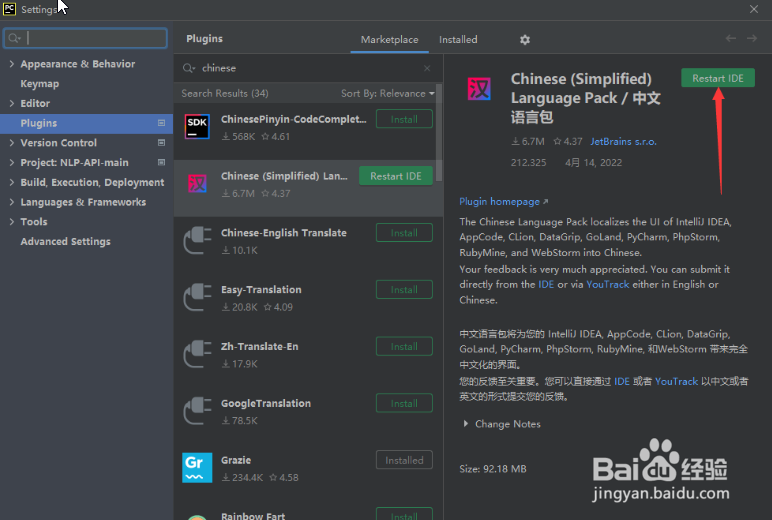Click the Zh-Translate-En plugin plug icon
The image size is (772, 520).
tap(197, 354)
